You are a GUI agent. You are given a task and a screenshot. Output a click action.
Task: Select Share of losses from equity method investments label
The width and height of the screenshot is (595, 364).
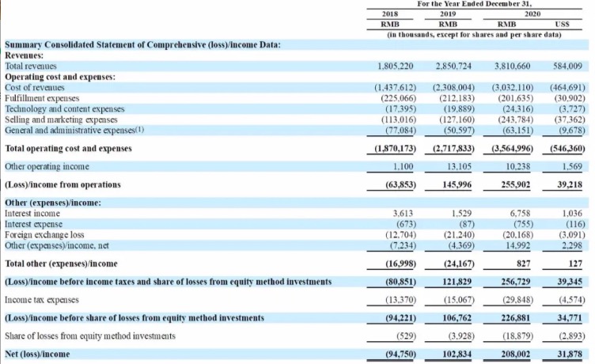(87, 336)
